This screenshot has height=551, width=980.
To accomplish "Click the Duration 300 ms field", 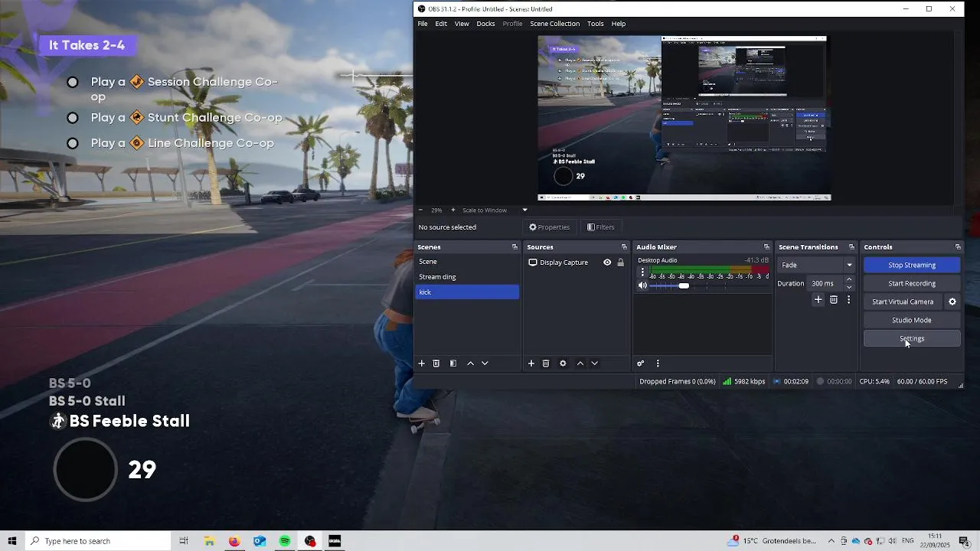I will pyautogui.click(x=826, y=283).
